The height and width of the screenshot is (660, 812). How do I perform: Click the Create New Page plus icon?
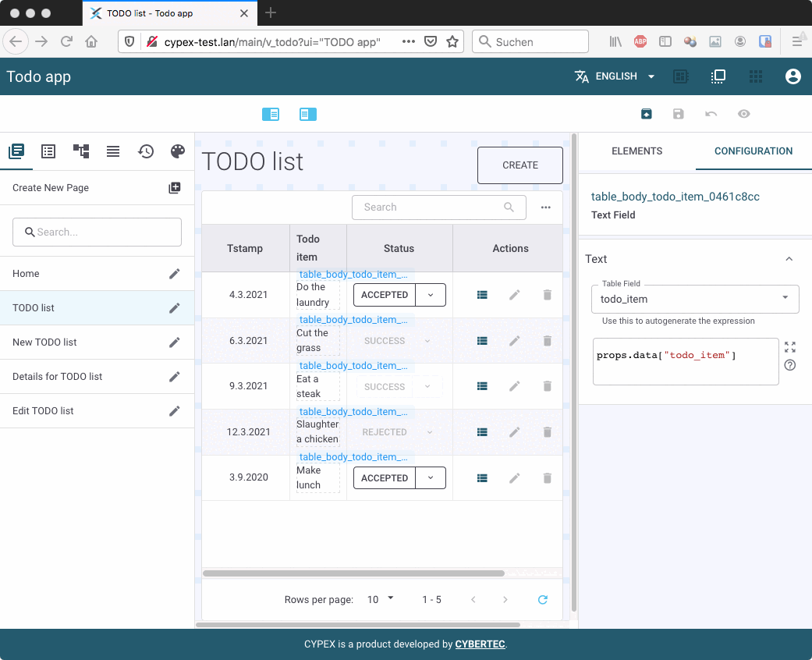point(175,187)
